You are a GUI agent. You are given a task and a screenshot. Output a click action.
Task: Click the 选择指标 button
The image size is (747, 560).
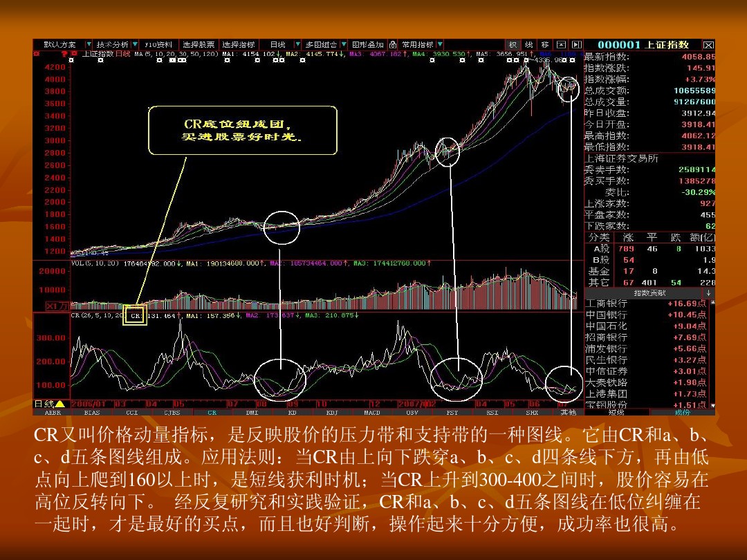238,44
